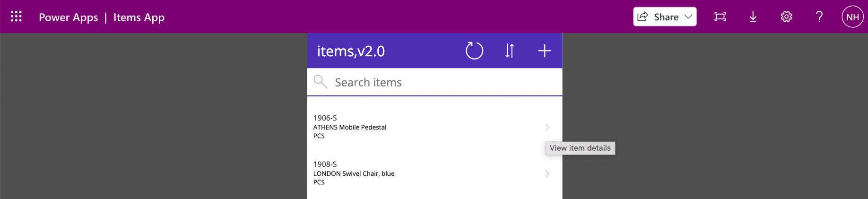The height and width of the screenshot is (199, 868).
Task: Select the ATHENS Mobile Pedestal entry
Action: tap(350, 127)
